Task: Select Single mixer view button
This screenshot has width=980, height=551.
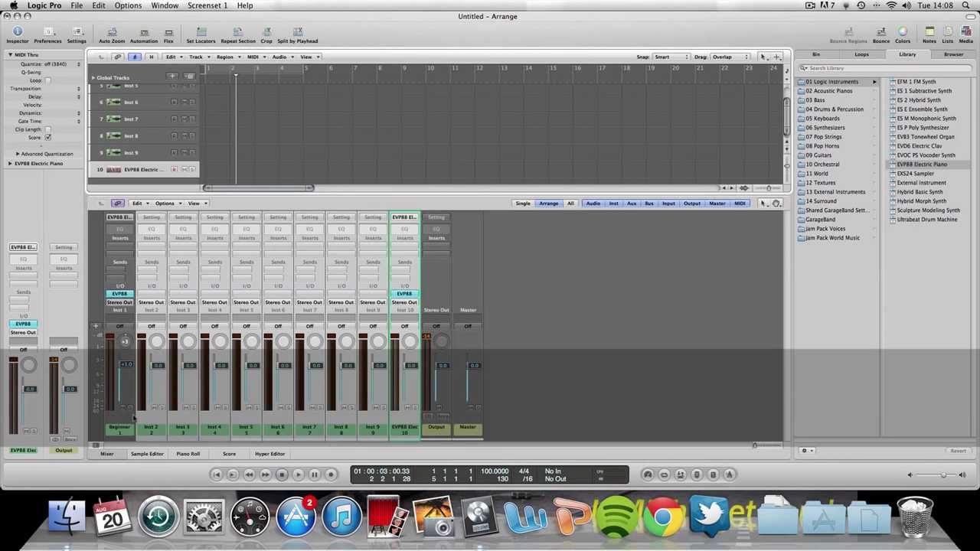Action: tap(523, 204)
